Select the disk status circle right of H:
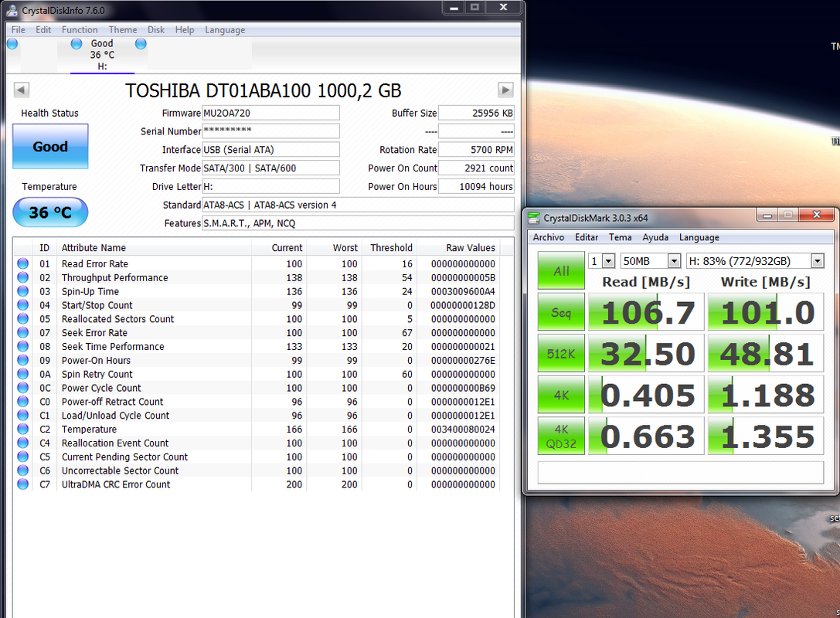 pyautogui.click(x=141, y=43)
